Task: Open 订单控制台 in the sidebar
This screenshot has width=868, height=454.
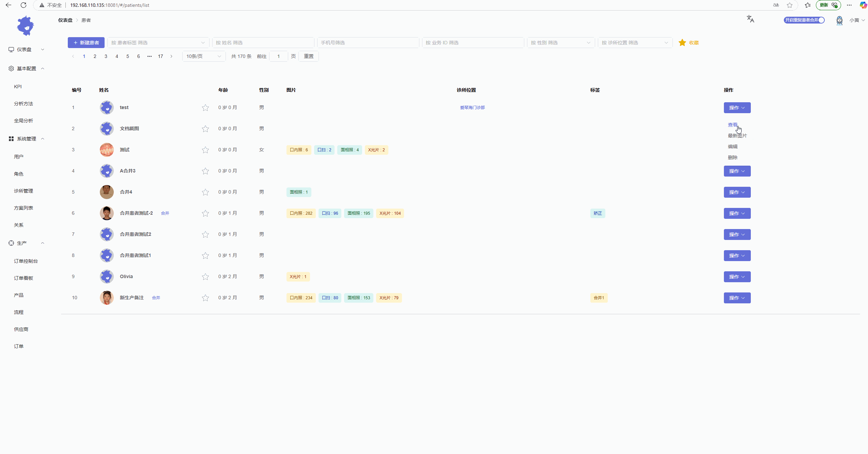Action: point(26,261)
